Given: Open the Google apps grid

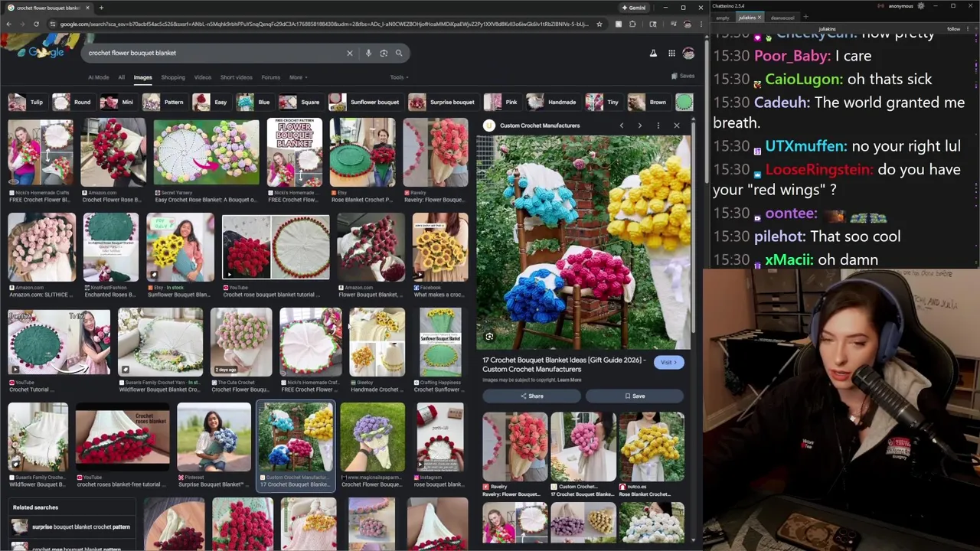Looking at the screenshot, I should [671, 53].
